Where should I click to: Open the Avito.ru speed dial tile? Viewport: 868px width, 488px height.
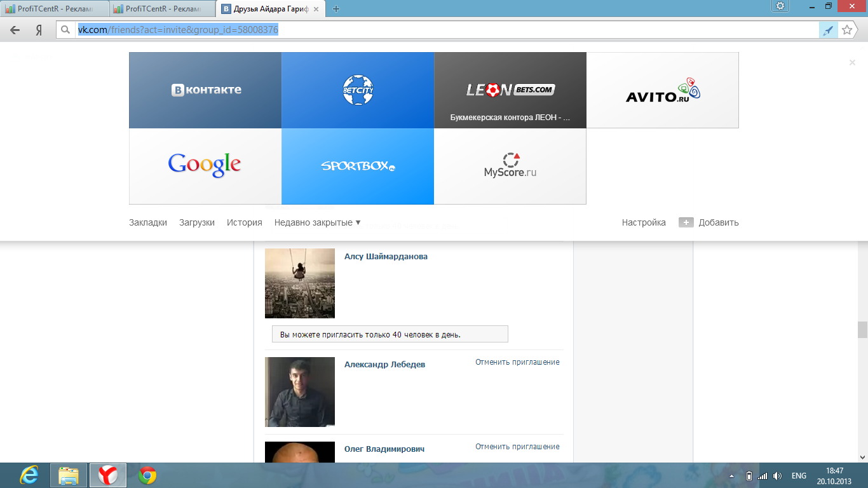(x=663, y=90)
